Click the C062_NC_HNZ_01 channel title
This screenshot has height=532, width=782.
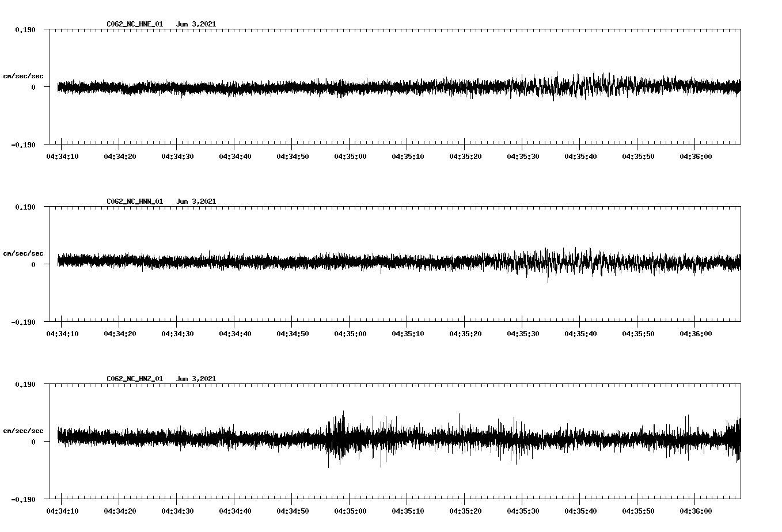click(135, 379)
